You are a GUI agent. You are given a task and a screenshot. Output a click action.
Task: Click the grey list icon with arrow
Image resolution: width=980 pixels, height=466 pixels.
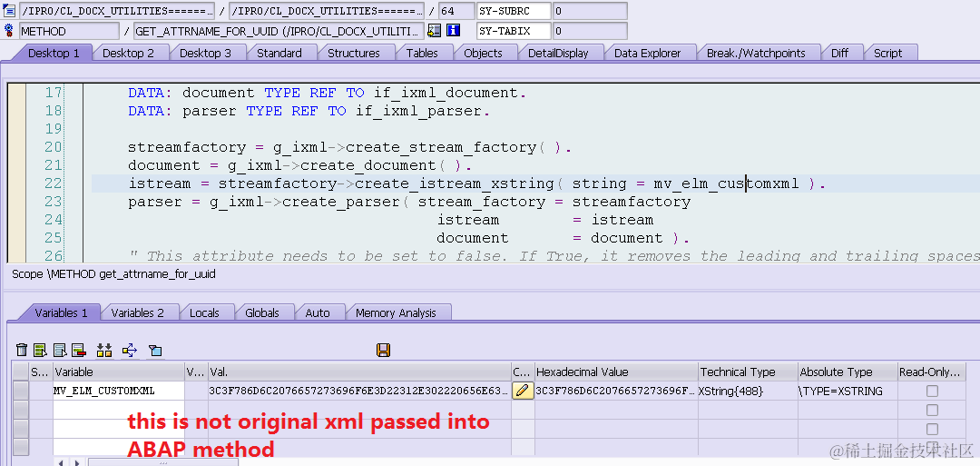coord(60,351)
